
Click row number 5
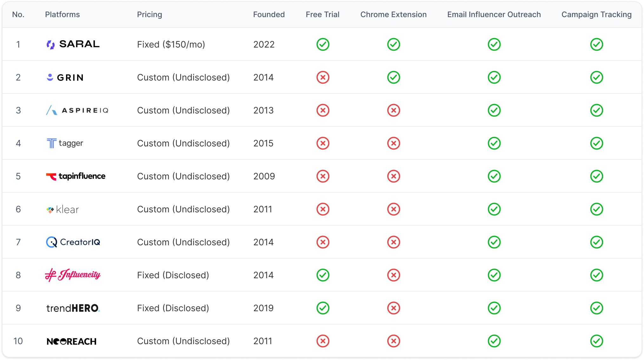click(18, 176)
